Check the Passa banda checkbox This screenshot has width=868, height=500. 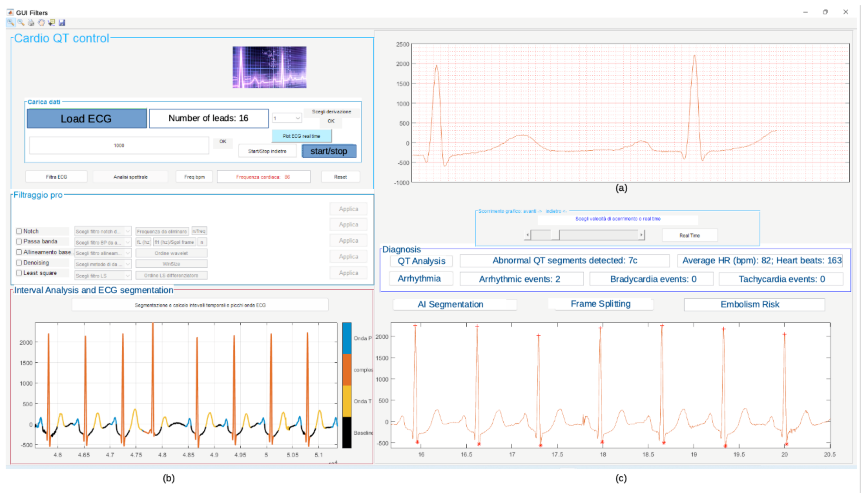click(x=19, y=241)
